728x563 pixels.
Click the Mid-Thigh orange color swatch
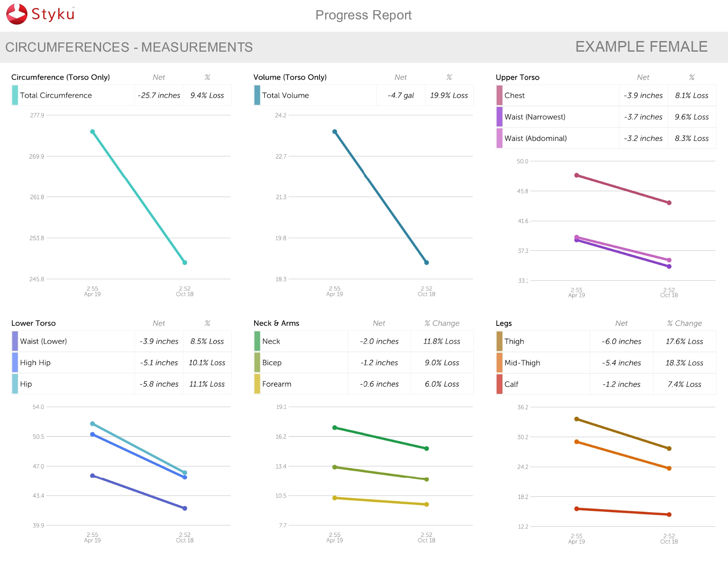(x=499, y=363)
